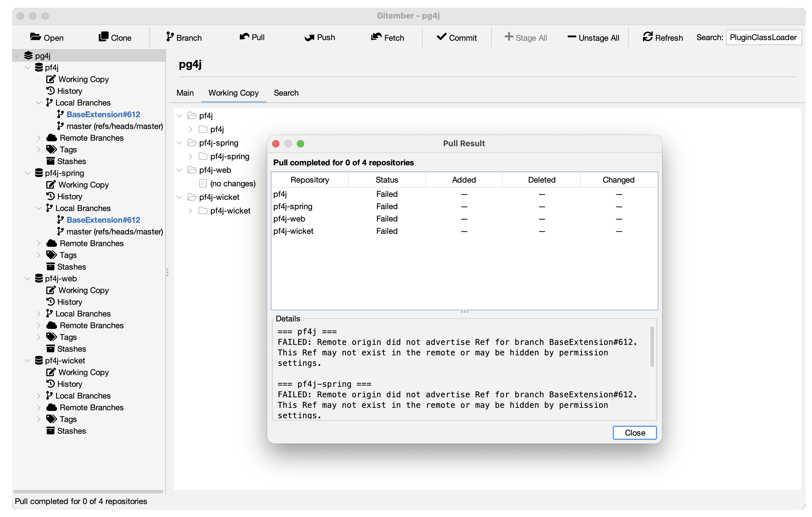Click Tags icon under pf4j
The image size is (812, 517).
click(x=52, y=149)
